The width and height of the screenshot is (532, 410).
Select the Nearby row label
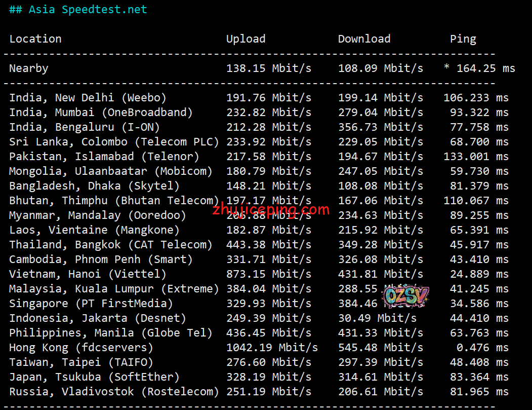click(29, 68)
